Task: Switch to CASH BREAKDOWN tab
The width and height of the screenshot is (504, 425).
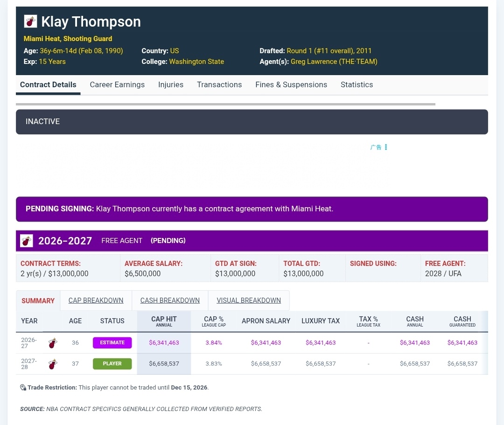Action: click(170, 300)
